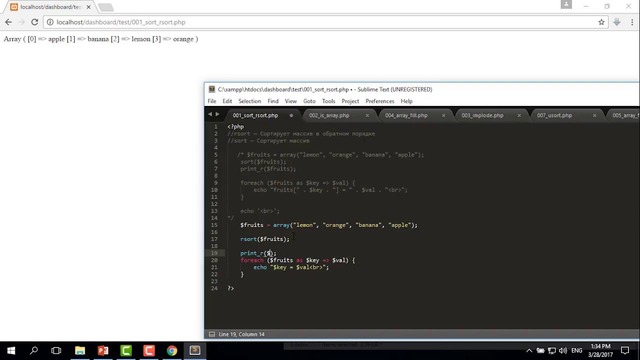The width and height of the screenshot is (640, 360).
Task: Click the Chrome user profile icon
Action: pos(566,4)
